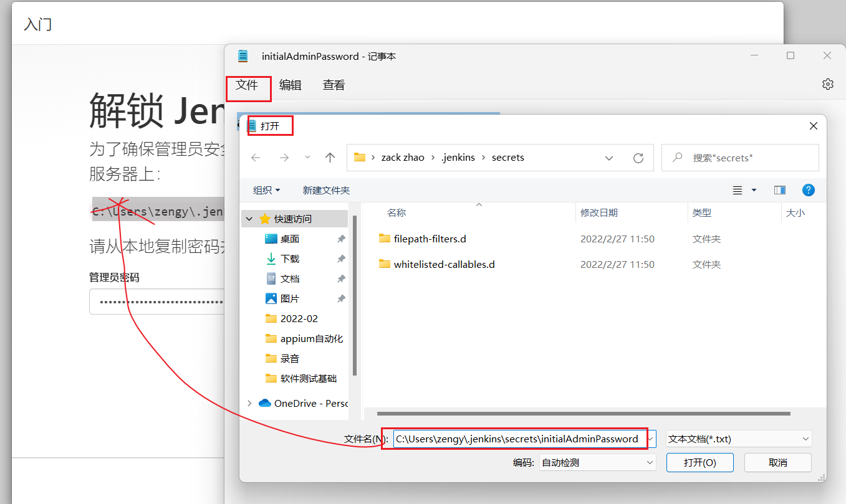Click secrets in the address path
Viewport: 846px width, 504px height.
[x=508, y=158]
